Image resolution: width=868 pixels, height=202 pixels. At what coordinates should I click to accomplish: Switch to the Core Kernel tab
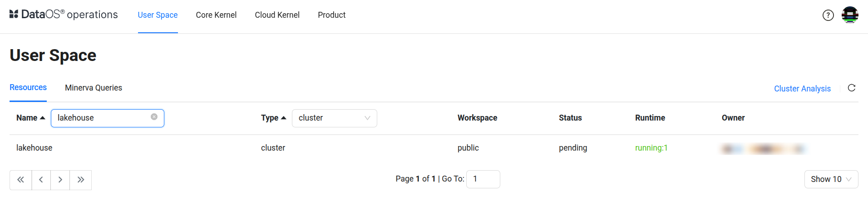point(216,15)
